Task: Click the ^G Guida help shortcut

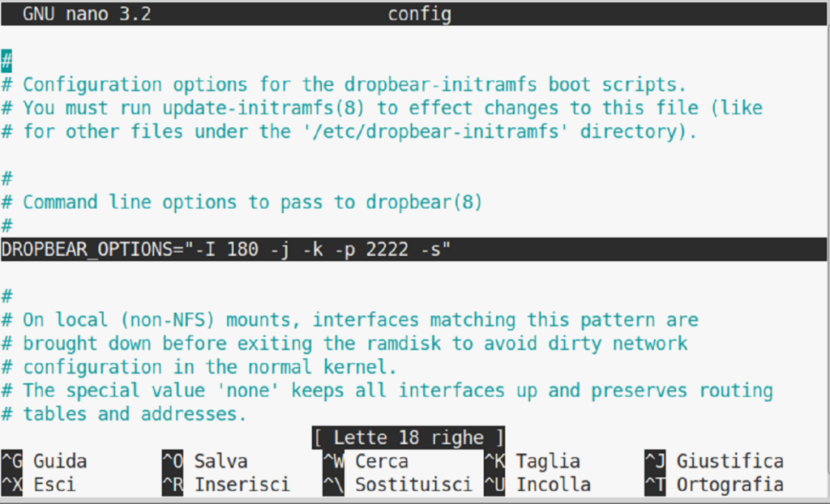Action: [45, 462]
